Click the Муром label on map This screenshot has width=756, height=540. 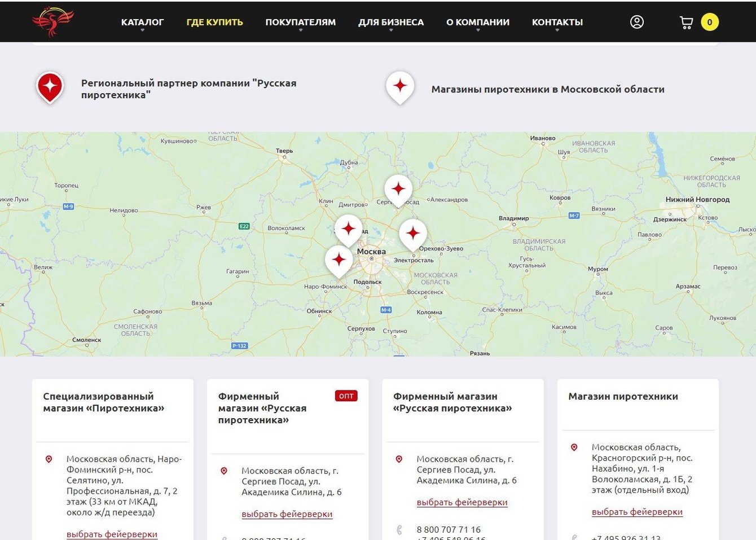click(x=598, y=269)
